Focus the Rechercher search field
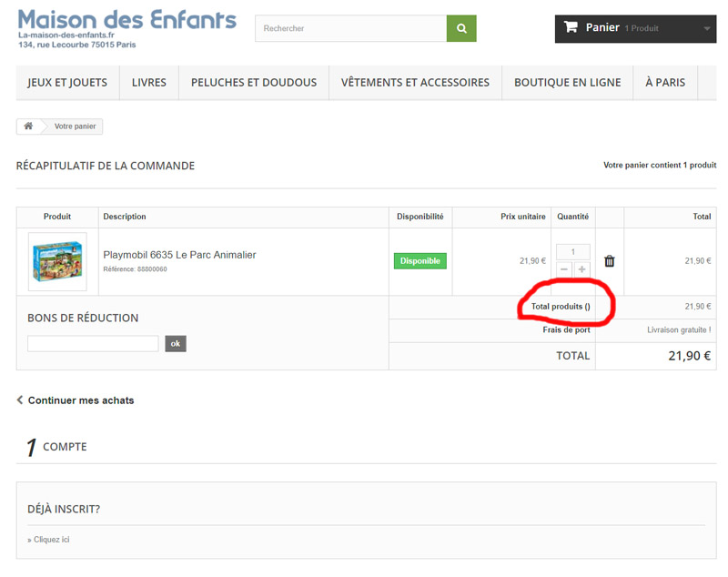This screenshot has width=728, height=577. point(351,28)
